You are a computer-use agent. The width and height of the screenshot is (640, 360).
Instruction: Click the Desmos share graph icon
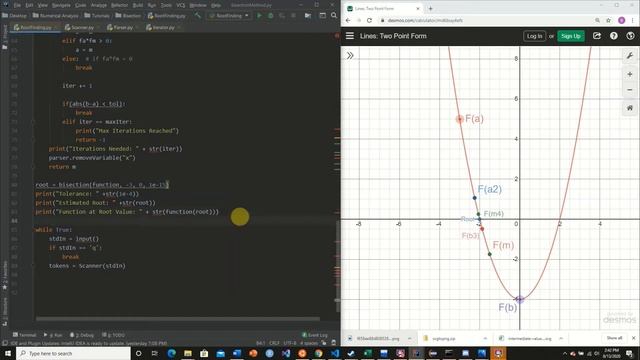tap(597, 36)
